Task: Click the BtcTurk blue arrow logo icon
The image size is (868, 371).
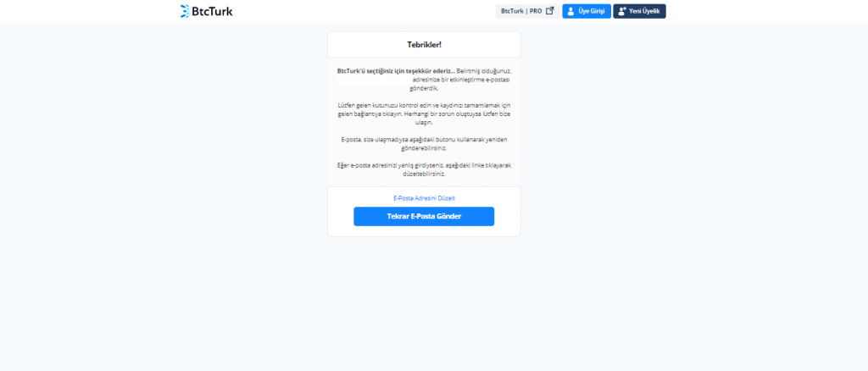Action: (185, 11)
